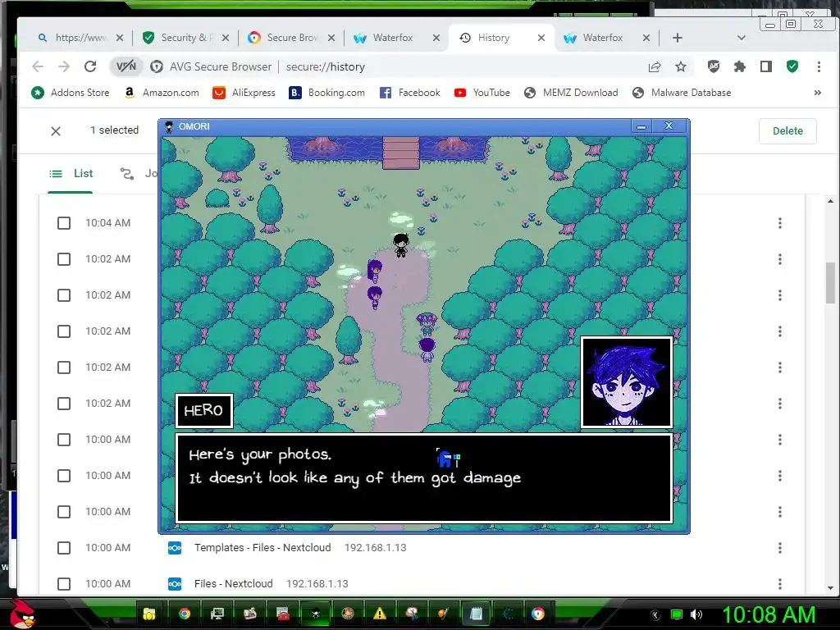Open three-dot menu for 10:04 AM entry
The width and height of the screenshot is (840, 630).
point(780,223)
